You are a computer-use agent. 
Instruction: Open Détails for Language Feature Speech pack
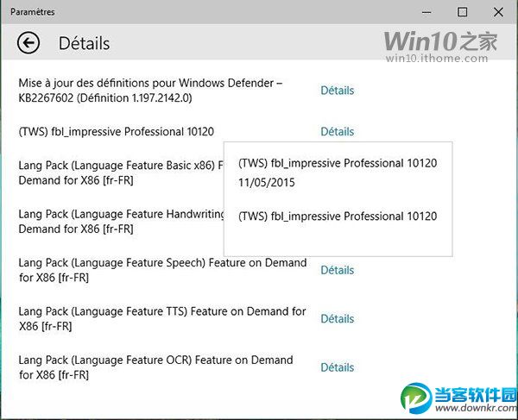coord(338,270)
